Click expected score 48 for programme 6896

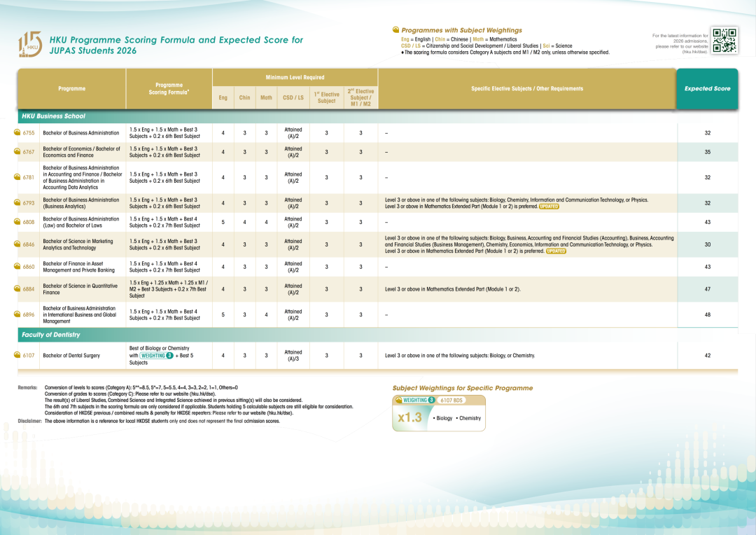pos(707,314)
